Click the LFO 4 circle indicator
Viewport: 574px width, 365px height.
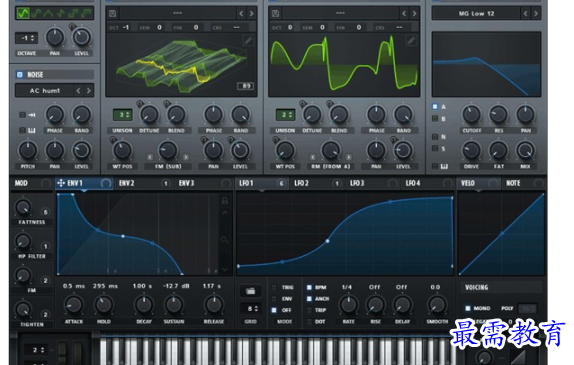pos(447,183)
